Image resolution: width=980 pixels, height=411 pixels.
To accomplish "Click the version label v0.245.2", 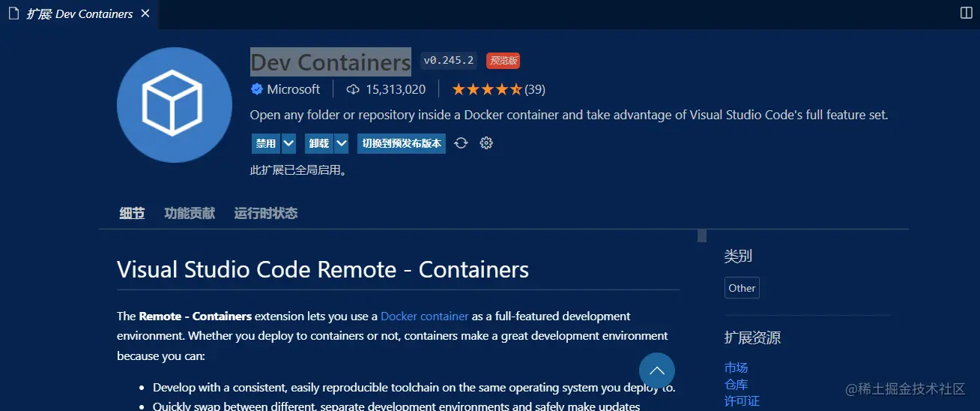I will (x=448, y=61).
